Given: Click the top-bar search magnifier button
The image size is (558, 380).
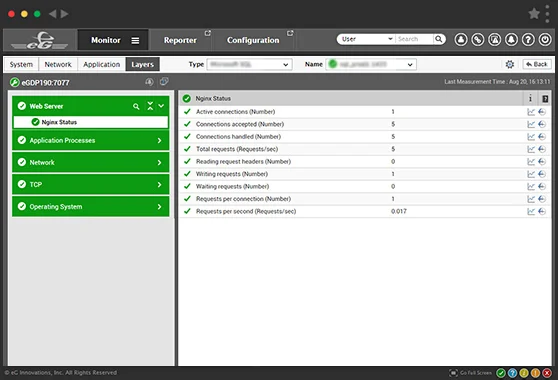Looking at the screenshot, I should [439, 39].
